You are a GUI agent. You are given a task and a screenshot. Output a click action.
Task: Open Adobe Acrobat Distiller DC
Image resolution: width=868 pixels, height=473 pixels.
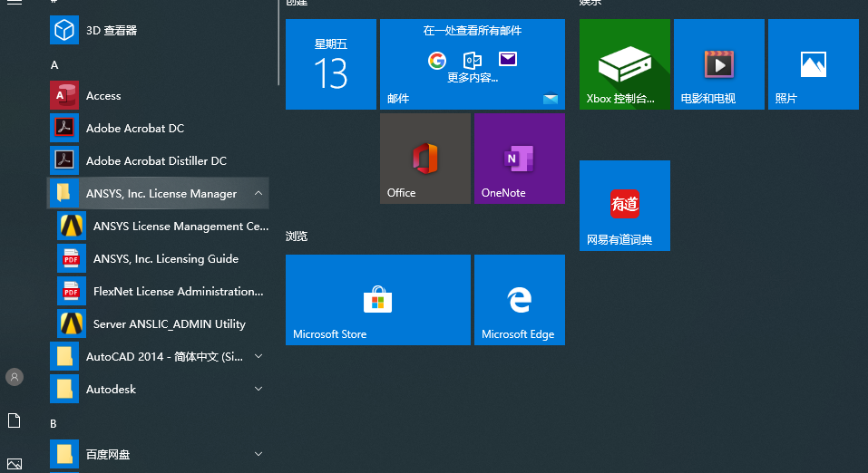pyautogui.click(x=155, y=161)
